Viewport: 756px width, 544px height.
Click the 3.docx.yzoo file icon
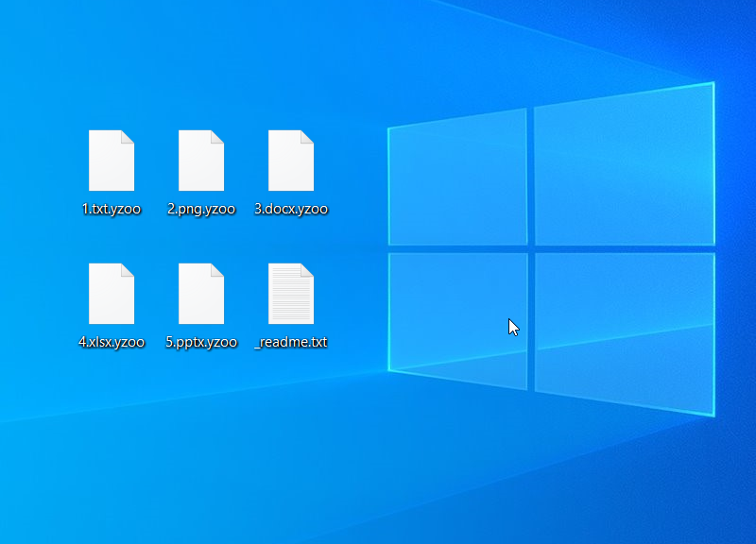[x=291, y=161]
